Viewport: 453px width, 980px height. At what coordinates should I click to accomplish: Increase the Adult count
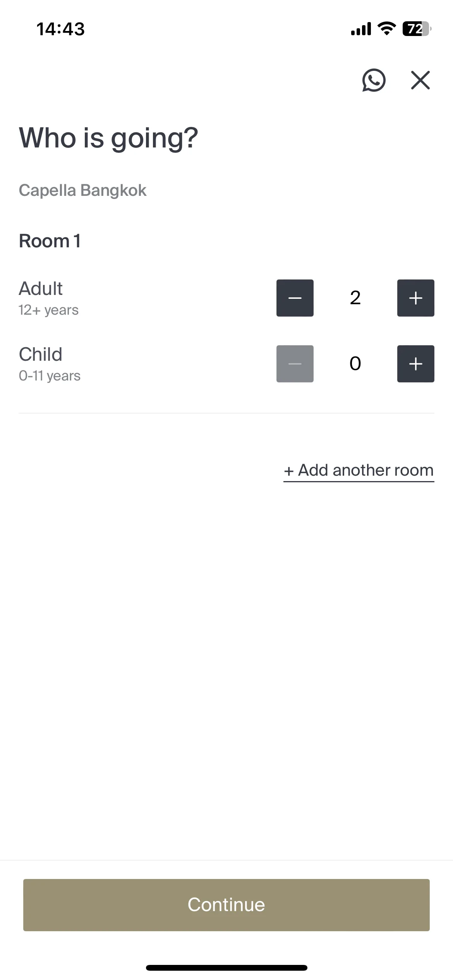[416, 298]
